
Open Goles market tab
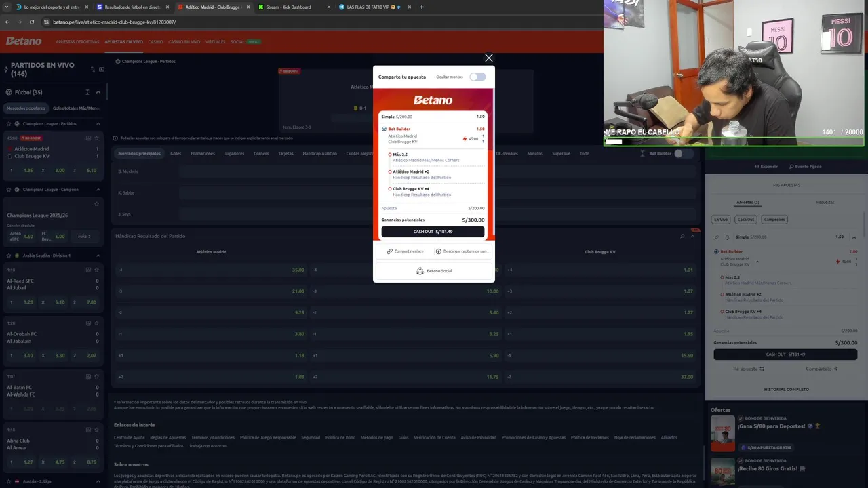point(176,154)
